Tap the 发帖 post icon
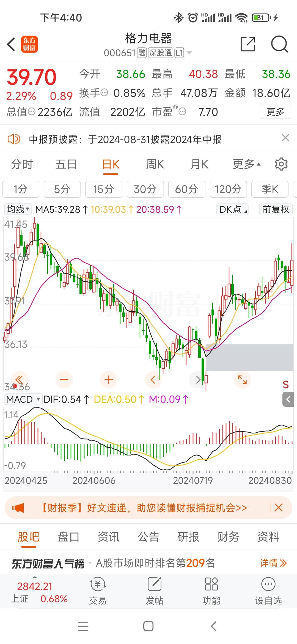 [155, 591]
